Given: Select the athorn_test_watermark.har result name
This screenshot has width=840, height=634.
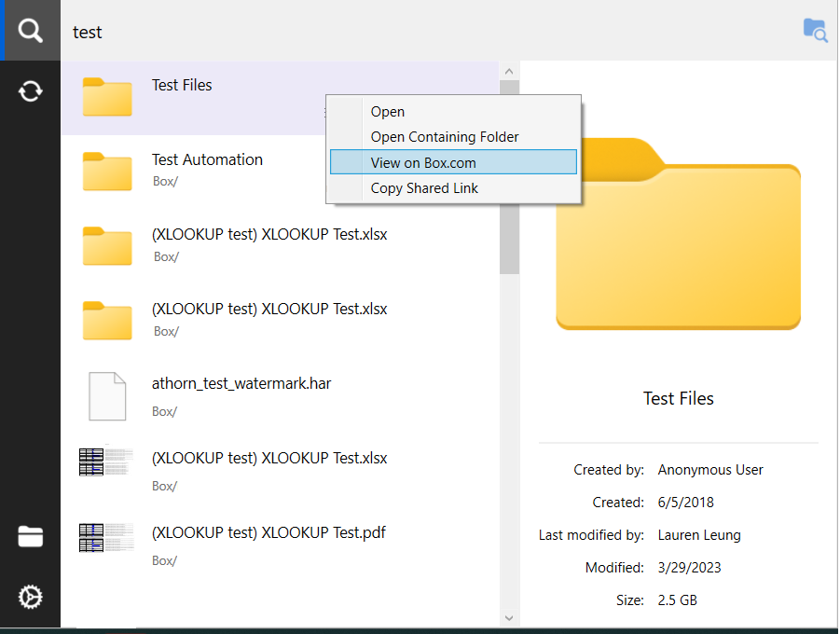Looking at the screenshot, I should 241,383.
